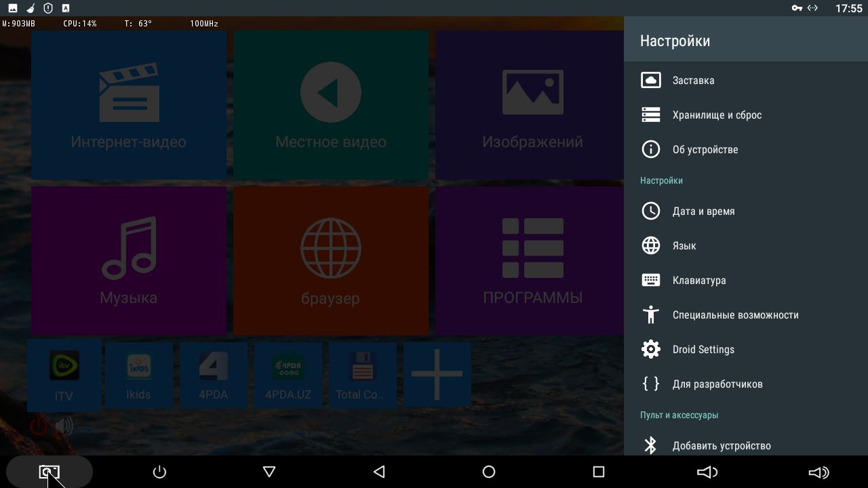Select Добавить устройство bluetooth entry
This screenshot has width=868, height=488.
(x=746, y=445)
